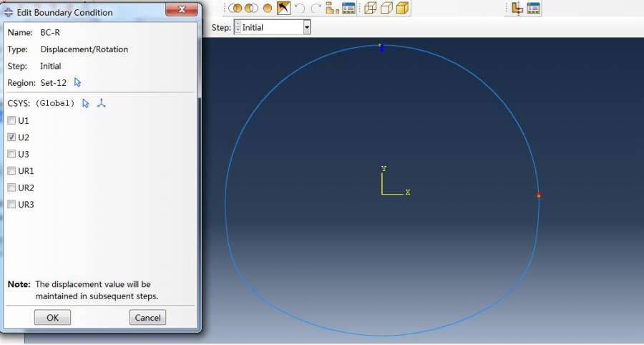Click the Step stepper up/down arrows

[x=238, y=27]
